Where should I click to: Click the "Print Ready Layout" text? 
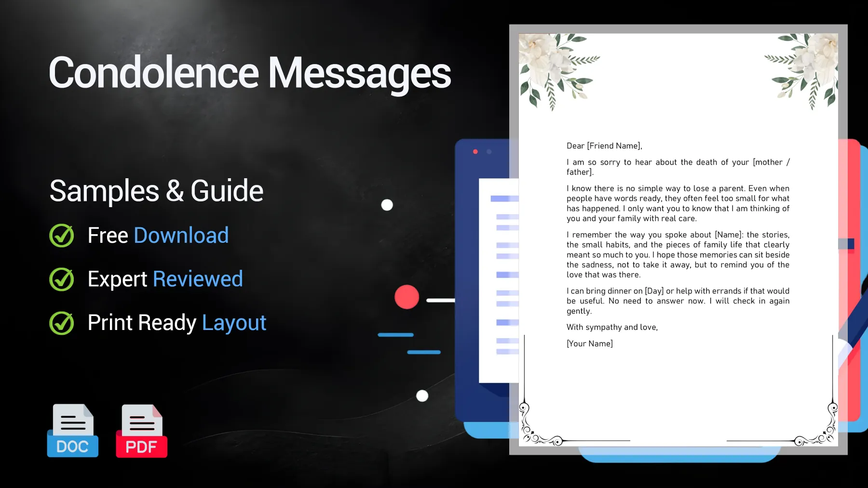[177, 323]
